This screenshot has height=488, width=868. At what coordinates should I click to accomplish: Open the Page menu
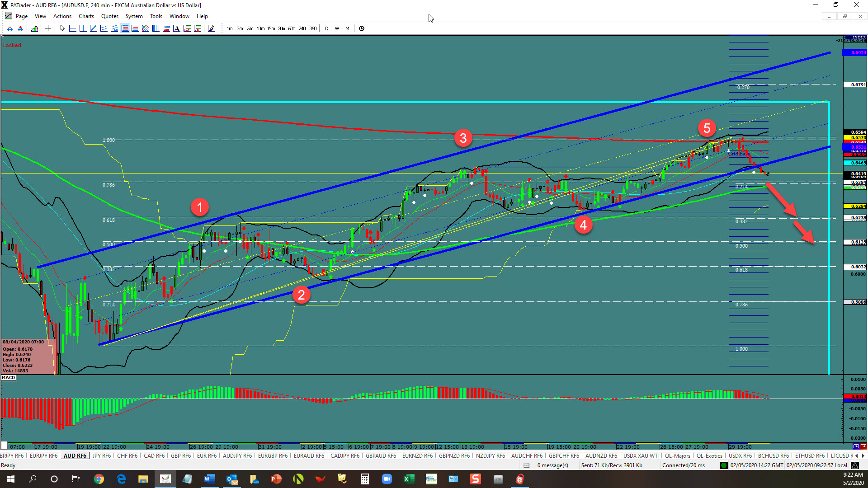coord(22,16)
